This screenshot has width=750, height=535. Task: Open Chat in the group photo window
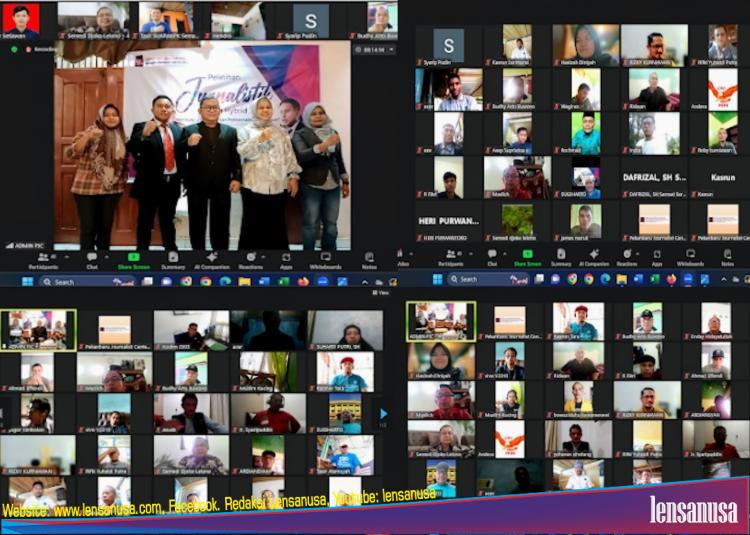92,258
